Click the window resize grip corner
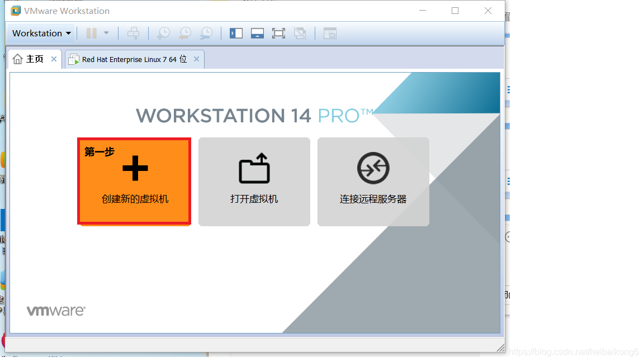This screenshot has width=644, height=362. click(x=500, y=347)
